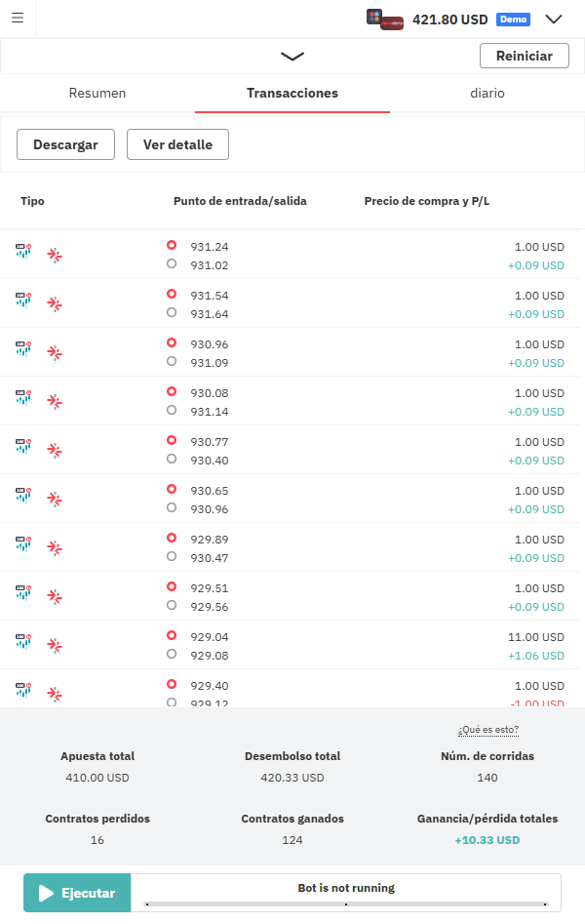Switch to the Resumen tab
Image resolution: width=585 pixels, height=924 pixels.
(97, 93)
